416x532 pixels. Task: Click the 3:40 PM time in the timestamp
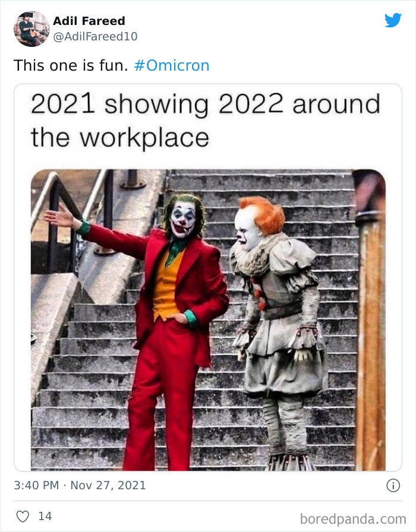coord(36,485)
